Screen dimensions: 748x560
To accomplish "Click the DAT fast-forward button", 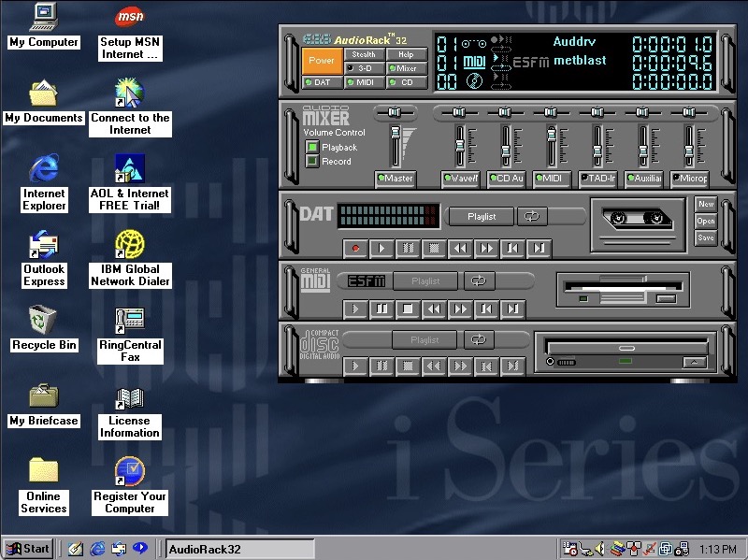I will click(x=486, y=249).
